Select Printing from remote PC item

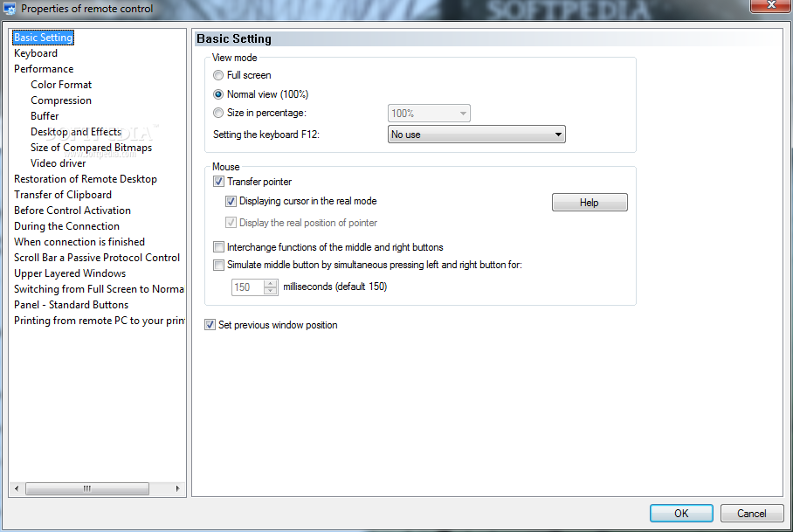coord(100,320)
